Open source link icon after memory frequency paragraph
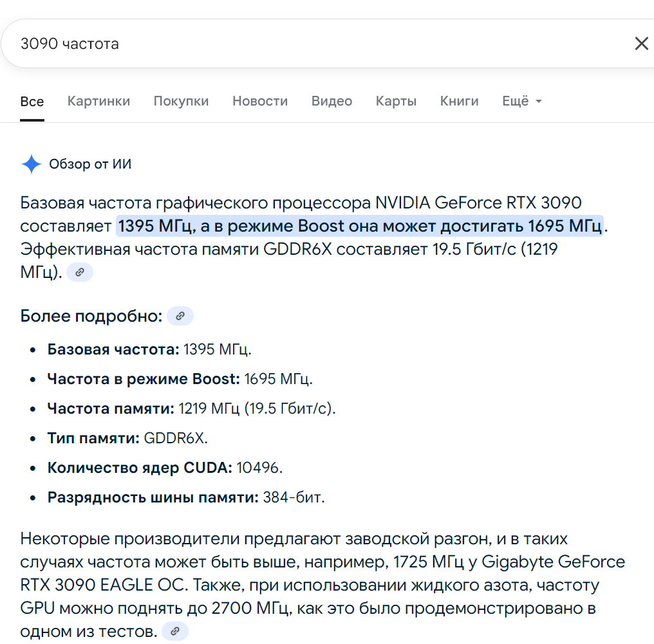Image resolution: width=654 pixels, height=644 pixels. tap(80, 272)
